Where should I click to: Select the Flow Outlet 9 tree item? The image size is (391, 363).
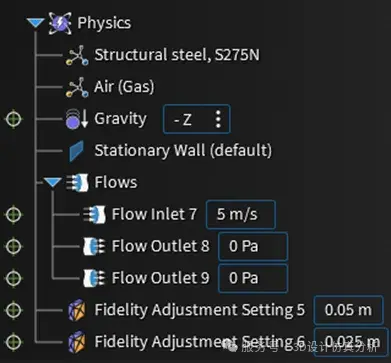pyautogui.click(x=161, y=278)
